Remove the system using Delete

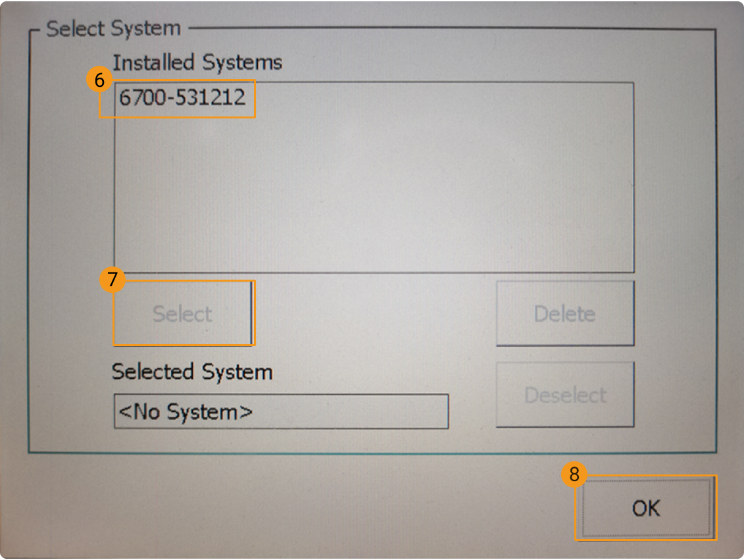tap(564, 313)
